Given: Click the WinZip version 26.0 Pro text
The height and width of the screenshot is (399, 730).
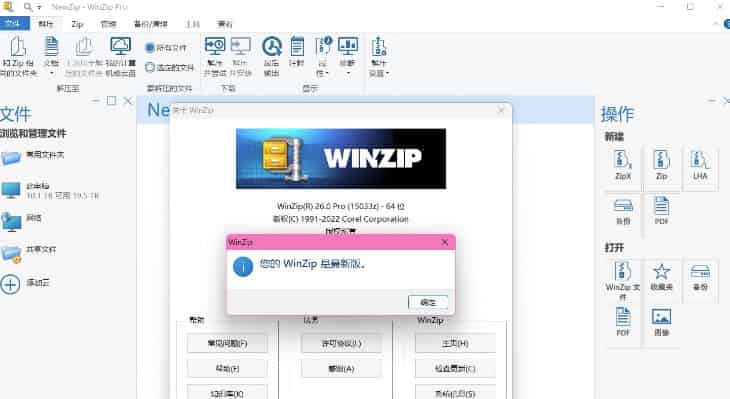Looking at the screenshot, I should point(341,206).
